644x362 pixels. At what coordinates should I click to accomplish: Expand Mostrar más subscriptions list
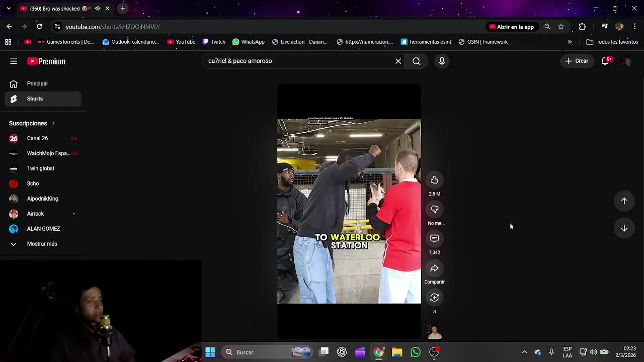(x=43, y=244)
